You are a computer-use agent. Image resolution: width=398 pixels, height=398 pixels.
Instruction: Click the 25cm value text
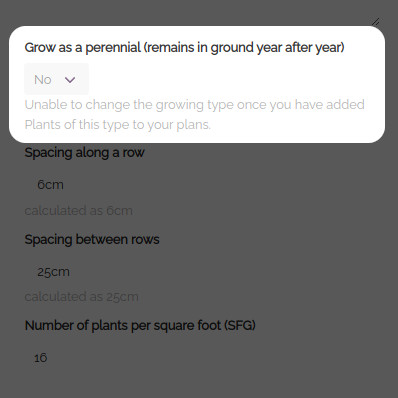click(x=53, y=272)
